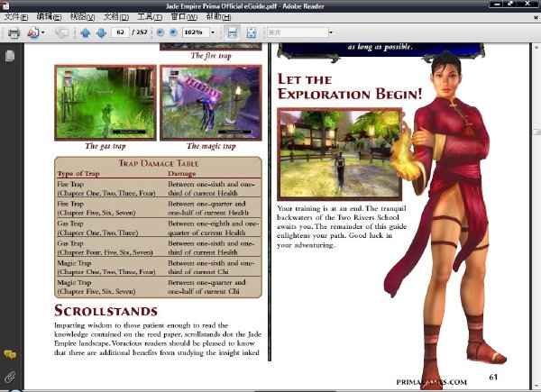Click the vertical scrollbar up arrow
Screen dimensions: 541x392
tap(536, 47)
